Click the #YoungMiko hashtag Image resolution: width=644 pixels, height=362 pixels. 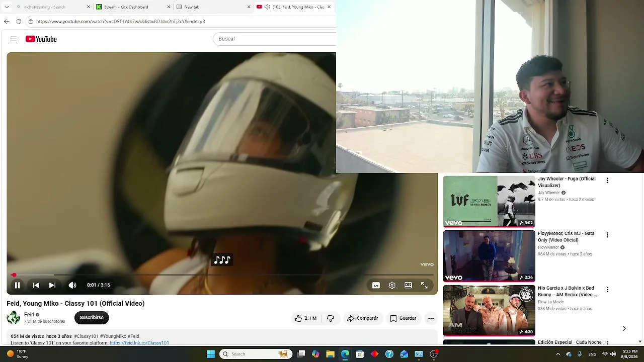(113, 336)
